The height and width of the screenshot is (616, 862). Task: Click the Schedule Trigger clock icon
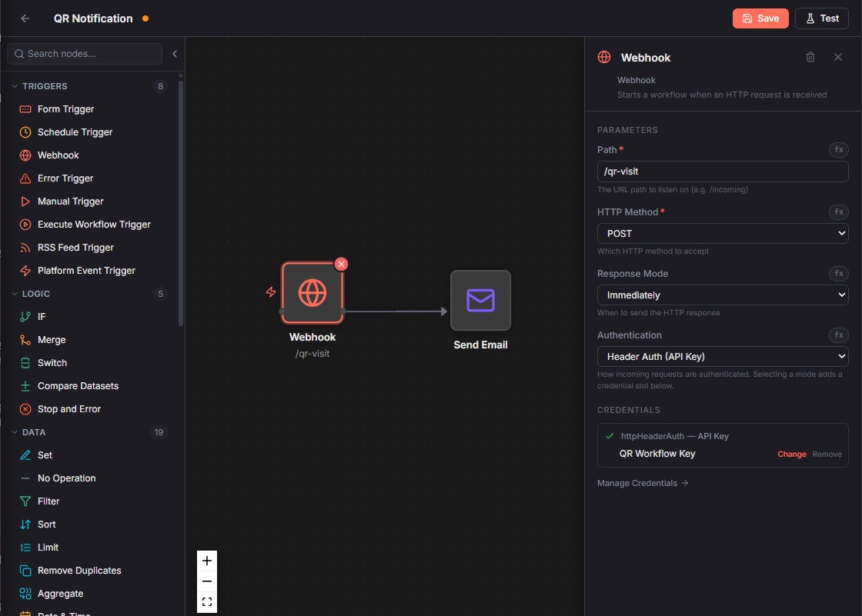pyautogui.click(x=25, y=132)
